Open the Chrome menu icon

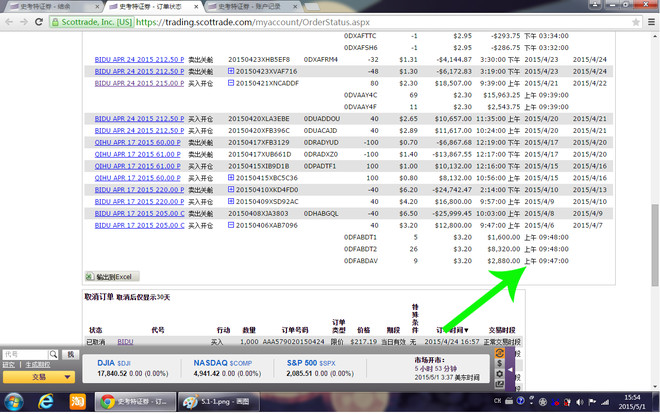tap(651, 22)
